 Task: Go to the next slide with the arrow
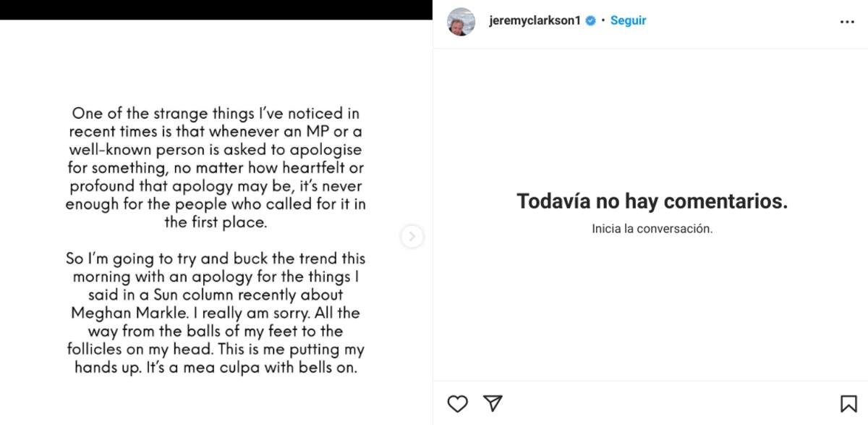tap(412, 236)
